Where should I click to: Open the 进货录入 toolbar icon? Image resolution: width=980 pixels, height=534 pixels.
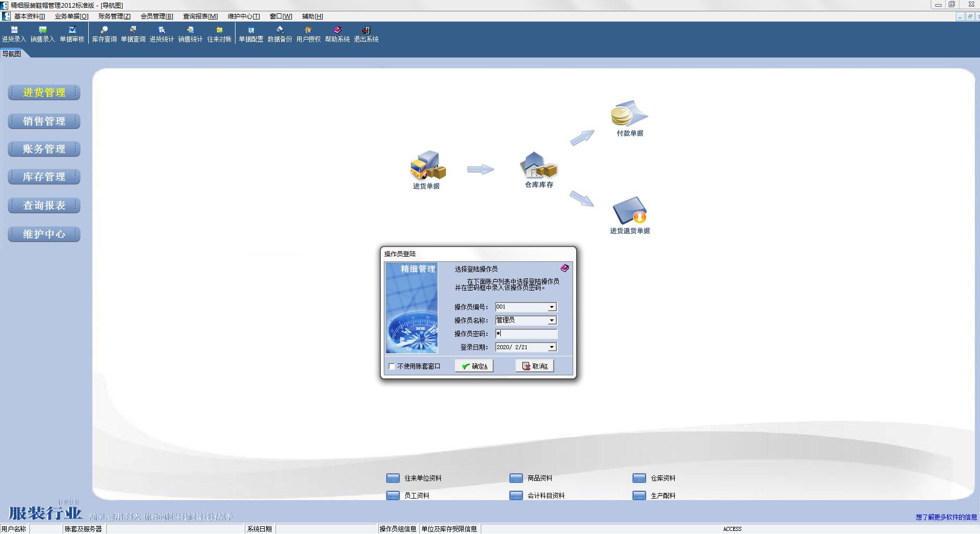[14, 34]
